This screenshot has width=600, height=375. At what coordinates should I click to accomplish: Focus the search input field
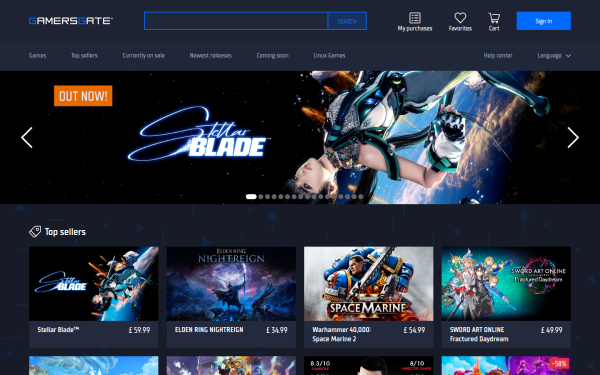pyautogui.click(x=236, y=21)
